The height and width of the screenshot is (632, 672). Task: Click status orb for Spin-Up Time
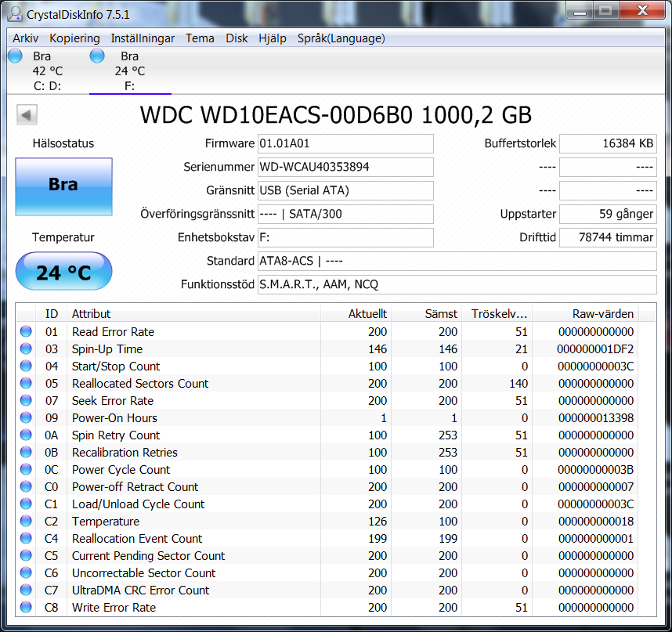[26, 349]
